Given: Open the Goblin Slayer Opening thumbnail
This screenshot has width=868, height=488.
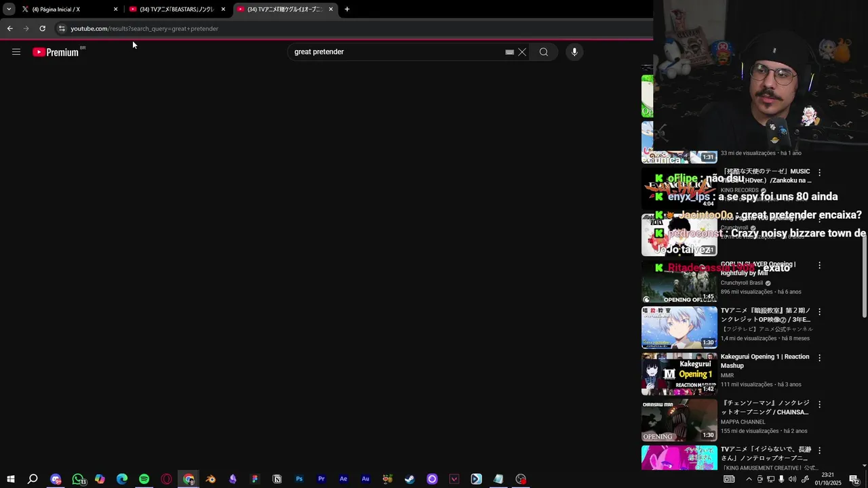Looking at the screenshot, I should pyautogui.click(x=679, y=281).
